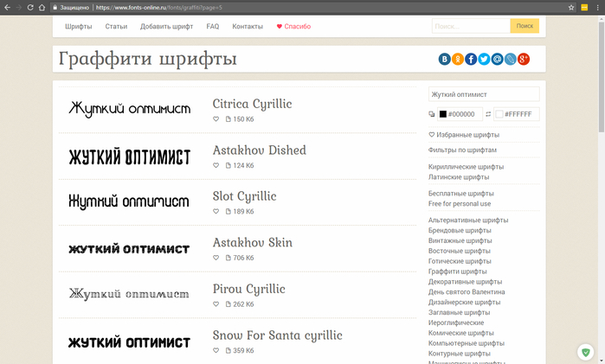The height and width of the screenshot is (364, 605).
Task: Share page on VKontakte
Action: [445, 59]
